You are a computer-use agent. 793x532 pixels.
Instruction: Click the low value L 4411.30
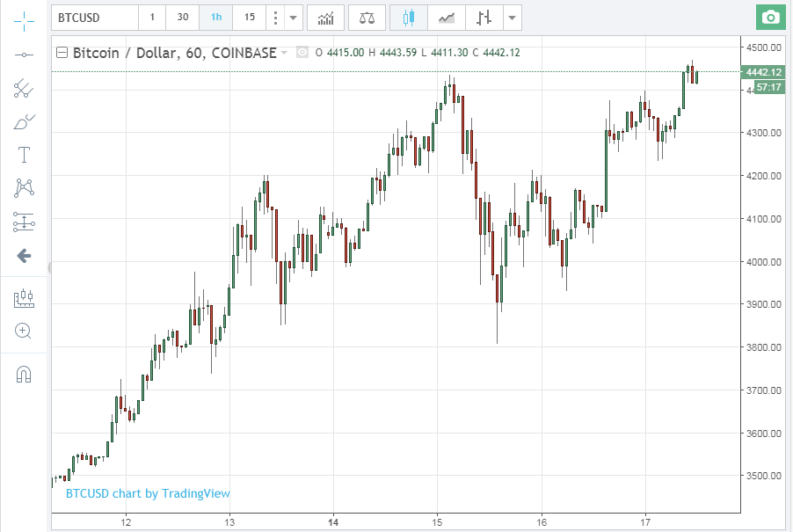[x=444, y=53]
